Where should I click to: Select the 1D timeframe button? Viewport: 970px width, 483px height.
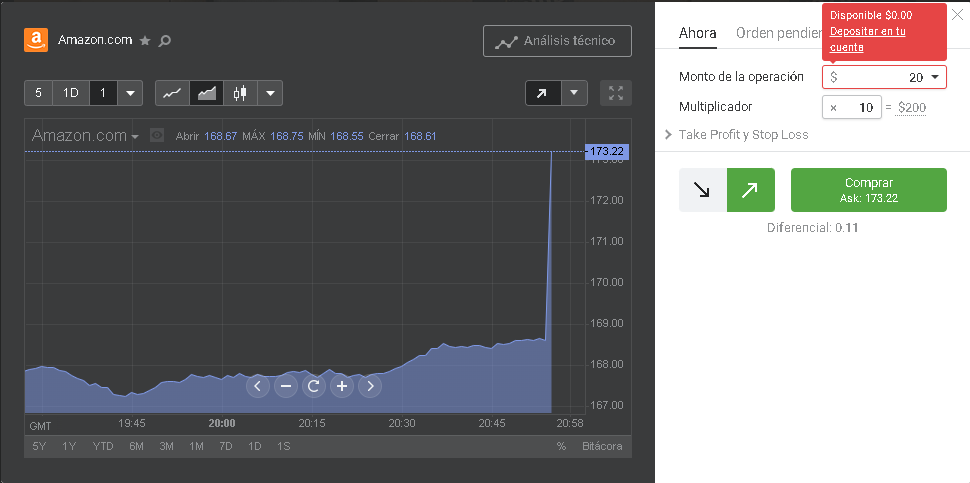[71, 93]
